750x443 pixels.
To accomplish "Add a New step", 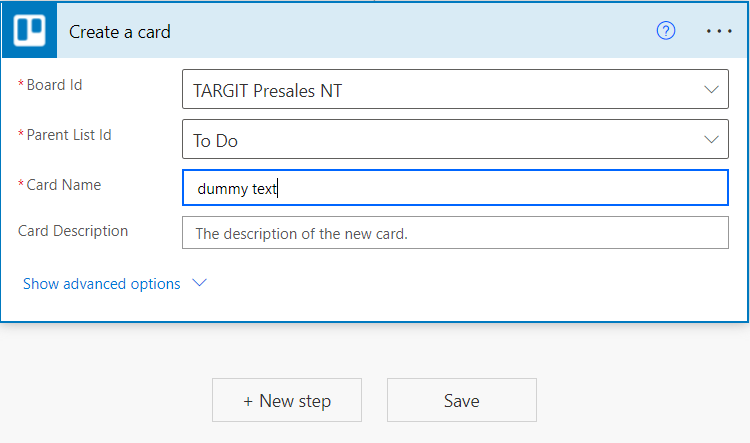I will point(287,400).
